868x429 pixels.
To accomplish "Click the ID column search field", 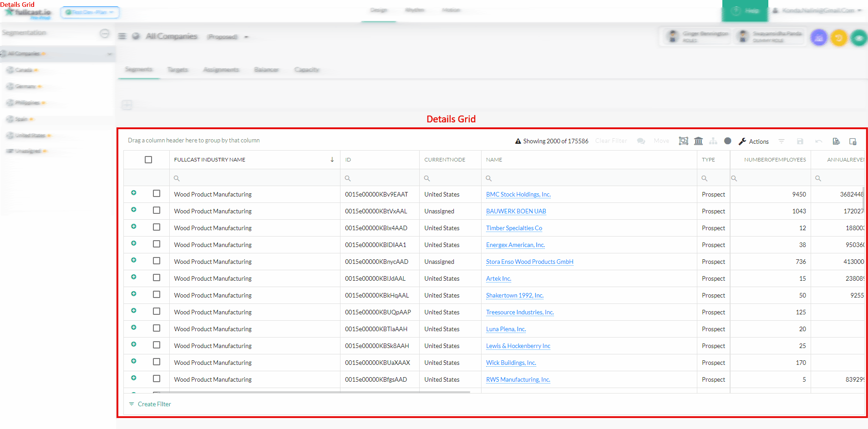I will [380, 178].
